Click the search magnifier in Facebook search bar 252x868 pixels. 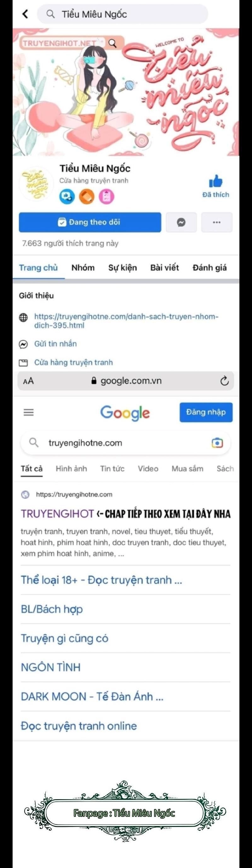[x=50, y=14]
